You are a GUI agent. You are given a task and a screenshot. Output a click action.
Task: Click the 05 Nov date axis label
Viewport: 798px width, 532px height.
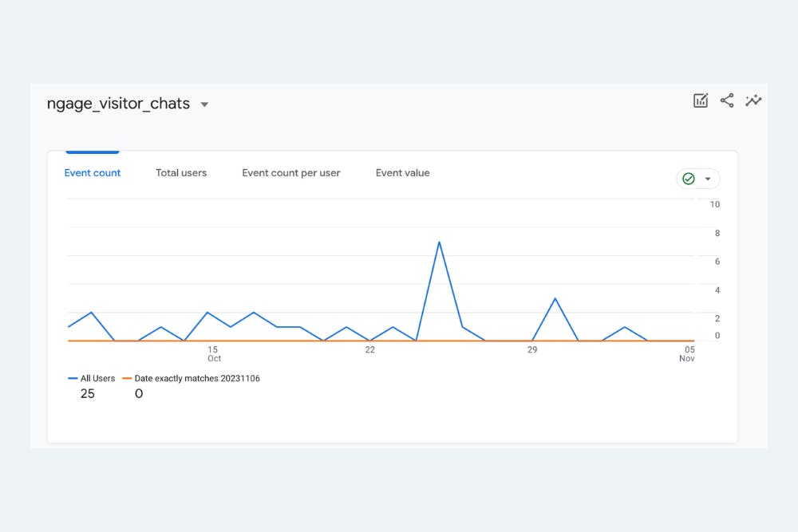[x=687, y=353]
